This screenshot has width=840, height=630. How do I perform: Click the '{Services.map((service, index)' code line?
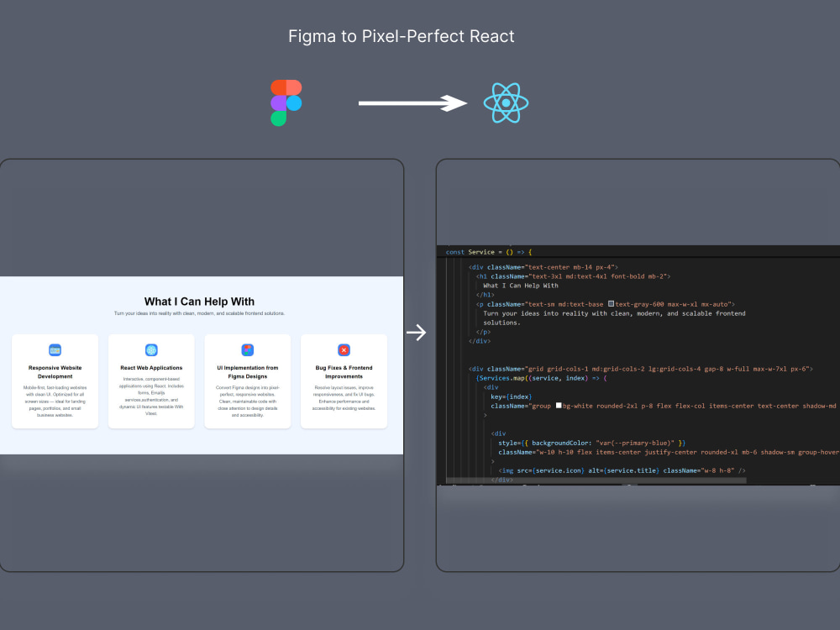(x=542, y=378)
